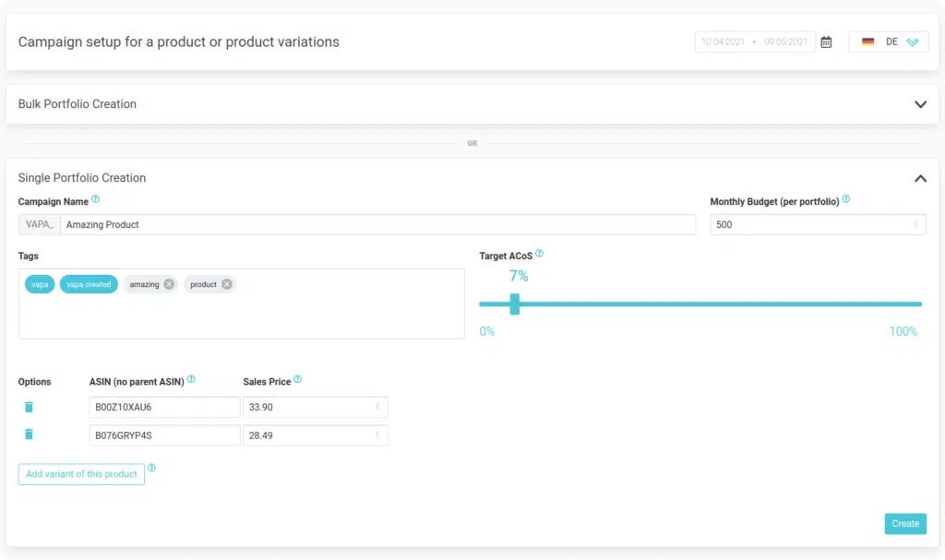Click the Create button

tap(904, 524)
